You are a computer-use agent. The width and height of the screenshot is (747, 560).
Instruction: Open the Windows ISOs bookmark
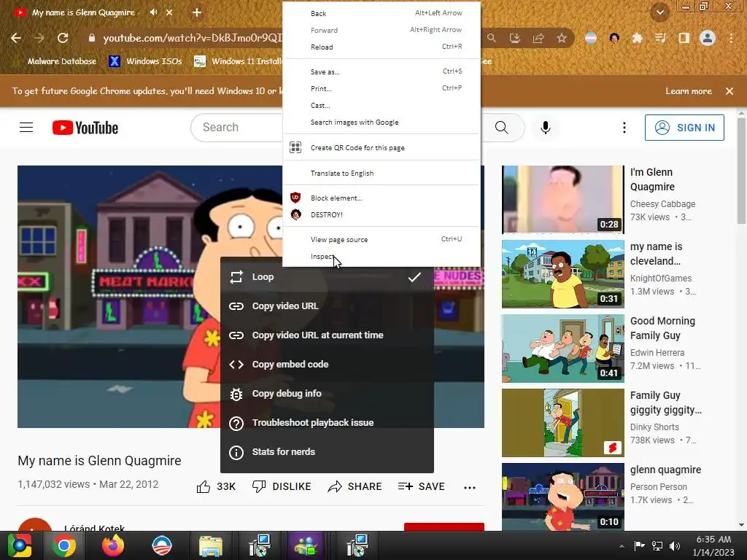coord(146,61)
